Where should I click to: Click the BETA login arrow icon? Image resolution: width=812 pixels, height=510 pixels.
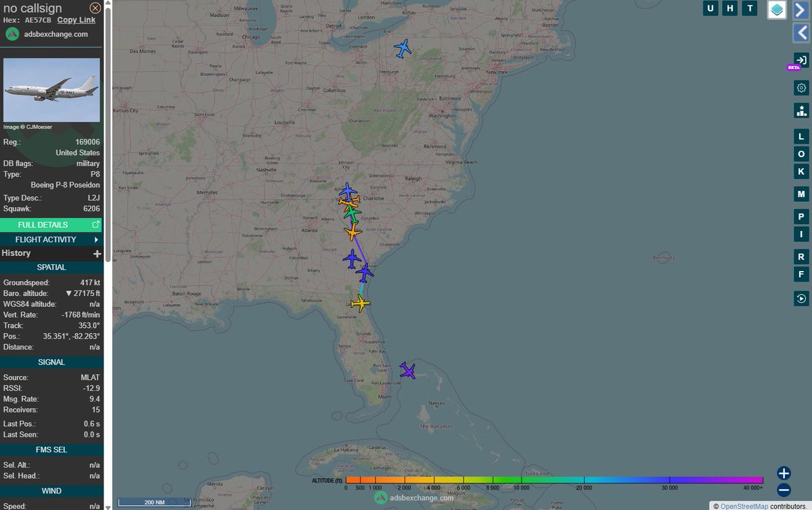801,60
